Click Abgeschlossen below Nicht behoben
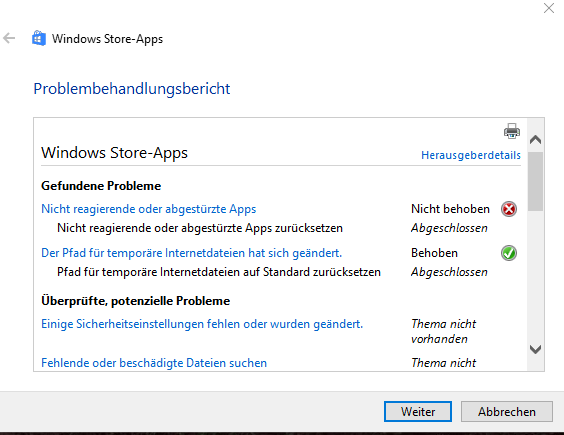This screenshot has width=564, height=435. (x=449, y=228)
